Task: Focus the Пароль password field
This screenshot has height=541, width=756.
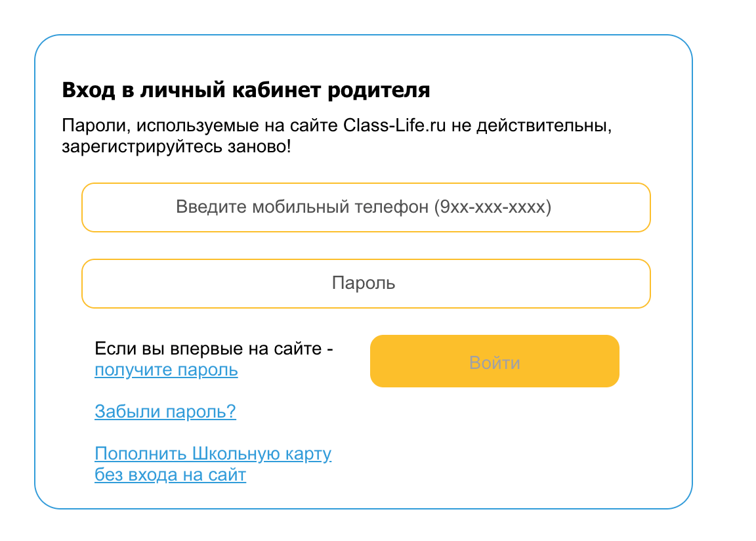Action: click(366, 284)
